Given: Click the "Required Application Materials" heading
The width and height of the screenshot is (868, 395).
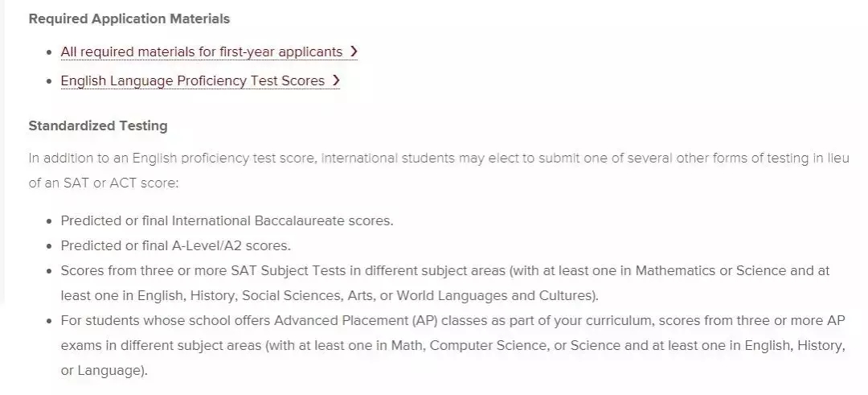Looking at the screenshot, I should pos(129,19).
